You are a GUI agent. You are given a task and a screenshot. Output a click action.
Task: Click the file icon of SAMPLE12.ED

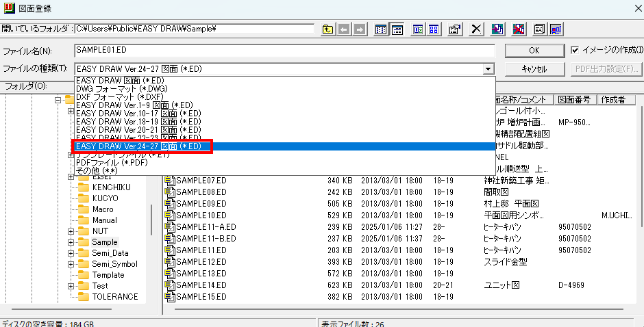point(170,262)
